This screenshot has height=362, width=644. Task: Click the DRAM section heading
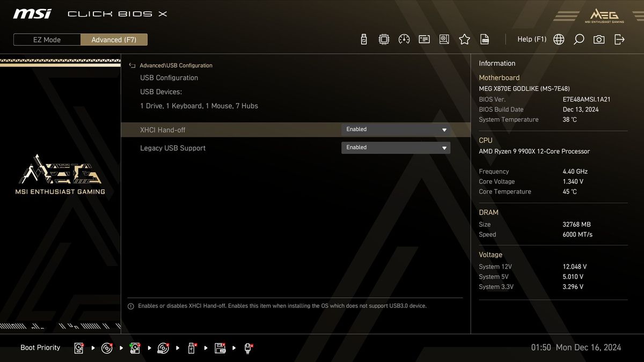click(x=489, y=212)
